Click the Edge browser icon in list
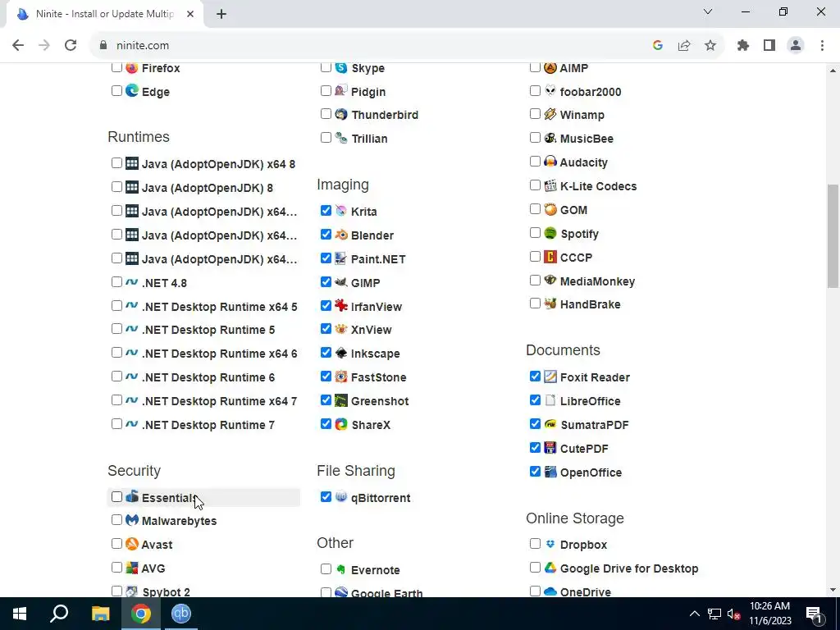 pyautogui.click(x=132, y=90)
